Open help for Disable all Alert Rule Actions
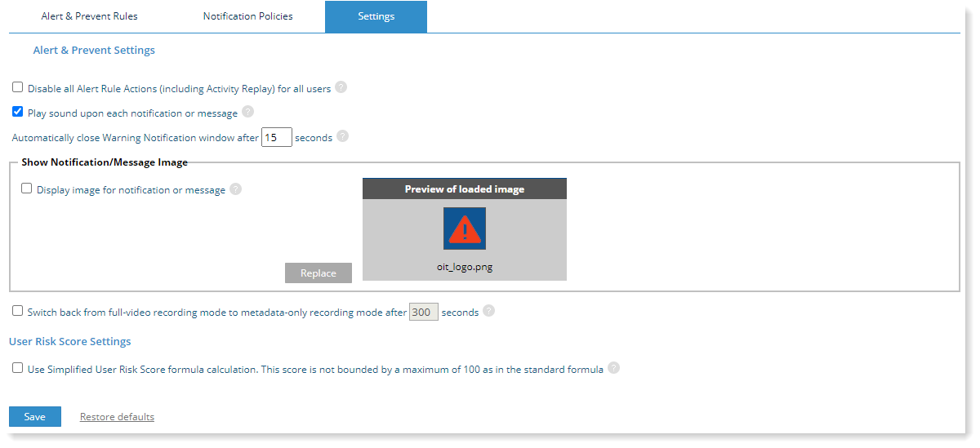This screenshot has width=980, height=448. coord(341,87)
